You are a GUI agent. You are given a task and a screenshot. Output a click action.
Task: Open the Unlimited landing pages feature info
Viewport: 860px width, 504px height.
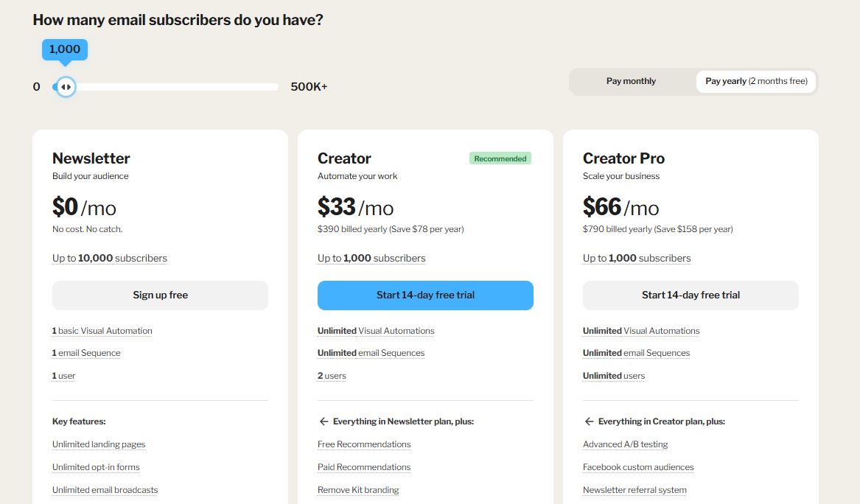pyautogui.click(x=99, y=444)
